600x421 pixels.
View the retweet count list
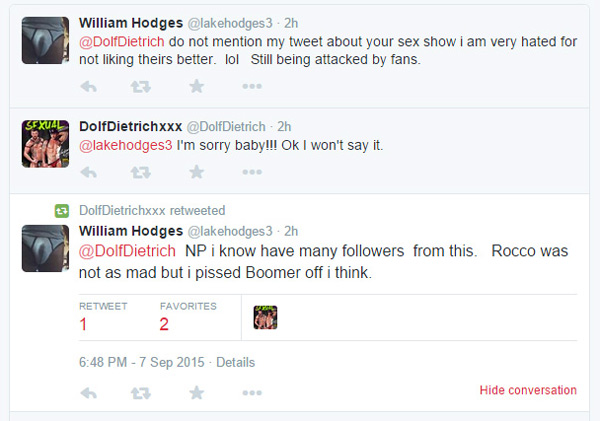[x=83, y=324]
